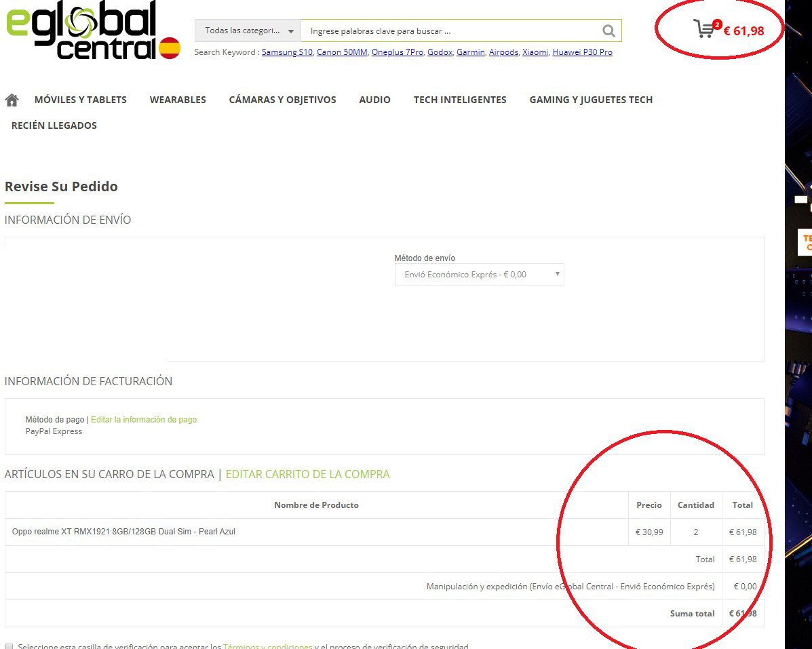
Task: Click the search magnifier icon
Action: tap(608, 31)
